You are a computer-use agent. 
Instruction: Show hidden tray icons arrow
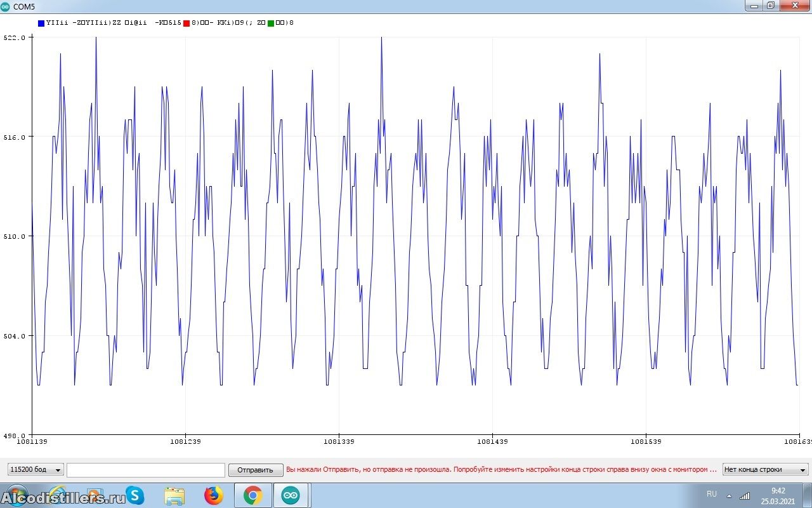click(x=729, y=495)
